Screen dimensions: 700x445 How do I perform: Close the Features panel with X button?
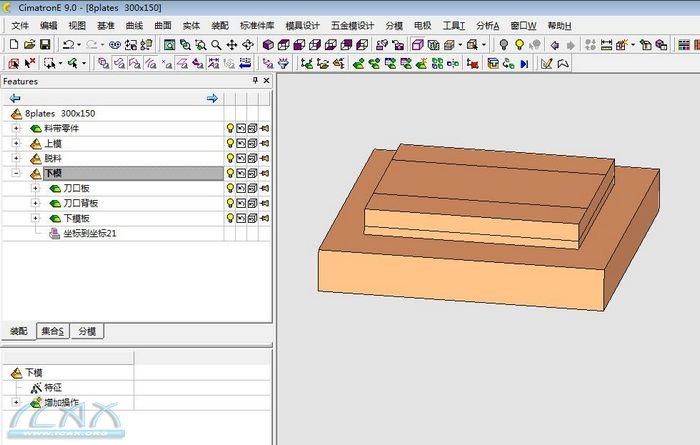[266, 81]
